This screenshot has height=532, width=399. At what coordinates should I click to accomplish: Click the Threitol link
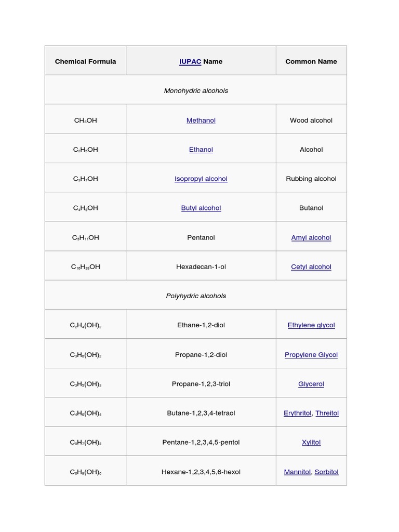(x=327, y=413)
